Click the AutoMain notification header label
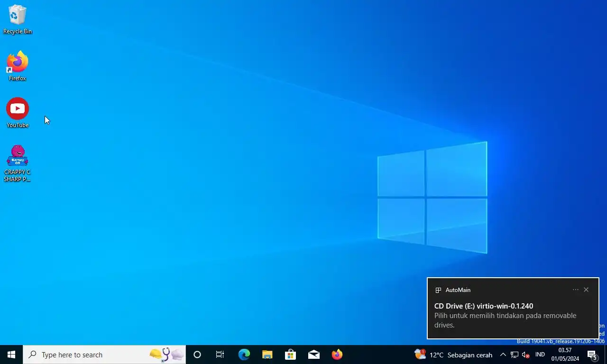 [x=458, y=290]
